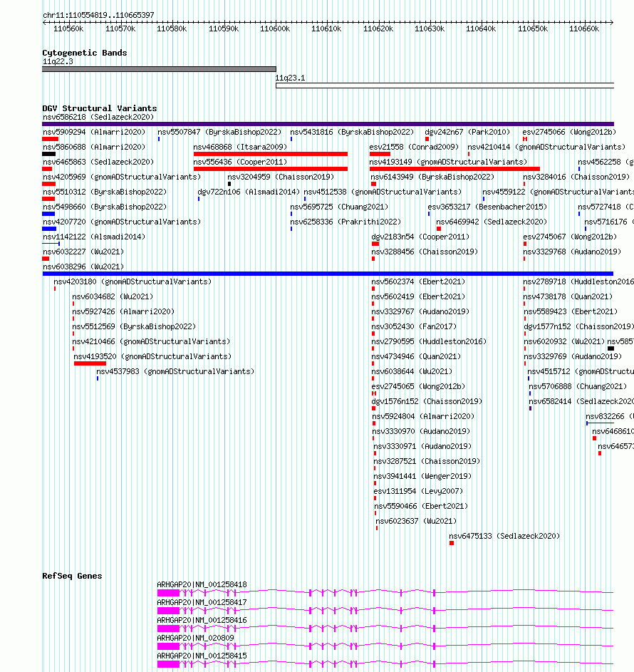Select nsv3288456 (Chaisson2019) variant
Image resolution: width=634 pixels, height=672 pixels.
coord(425,252)
